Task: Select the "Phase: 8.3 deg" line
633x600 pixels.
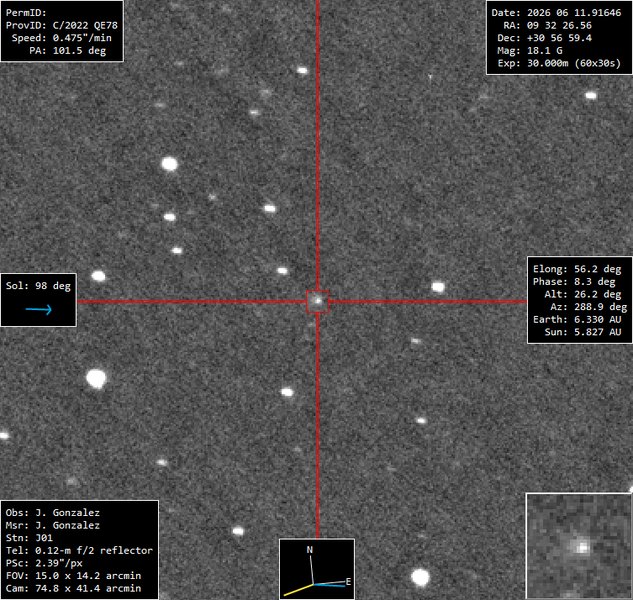Action: [x=574, y=282]
